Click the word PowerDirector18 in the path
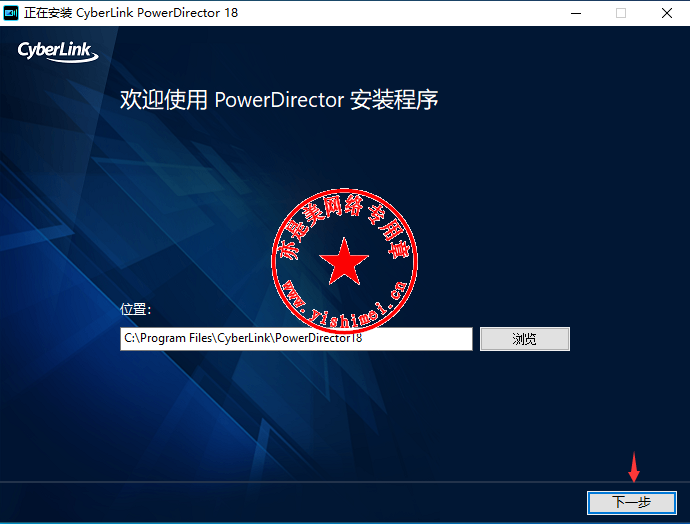 tap(318, 339)
